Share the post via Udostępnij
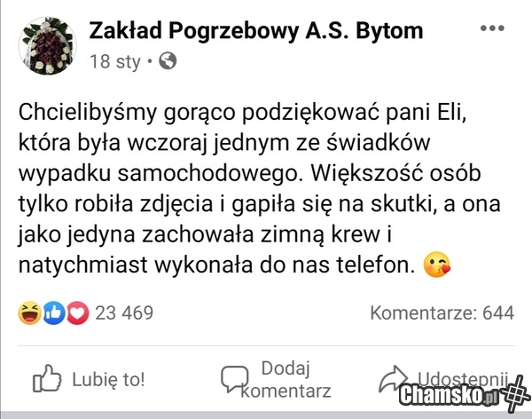This screenshot has width=532, height=419. click(463, 378)
